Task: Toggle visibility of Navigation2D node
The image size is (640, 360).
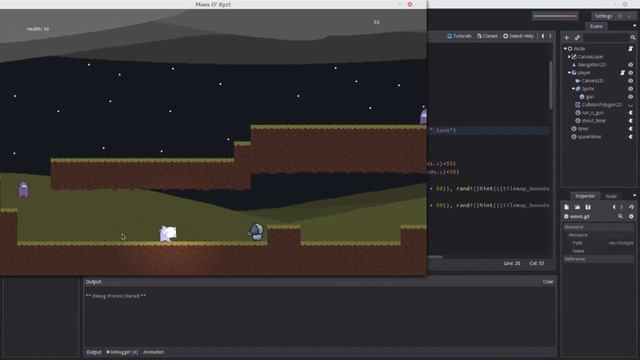Action: coord(631,64)
